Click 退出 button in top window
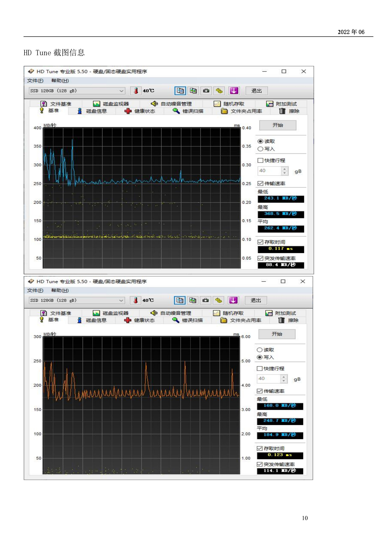Image resolution: width=392 pixels, height=554 pixels. (256, 91)
